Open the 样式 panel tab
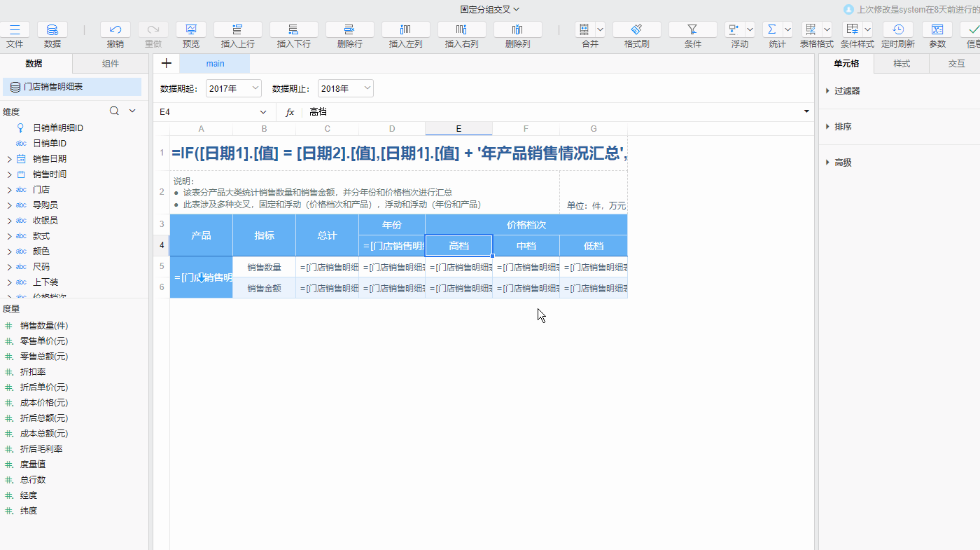The height and width of the screenshot is (550, 980). (901, 63)
